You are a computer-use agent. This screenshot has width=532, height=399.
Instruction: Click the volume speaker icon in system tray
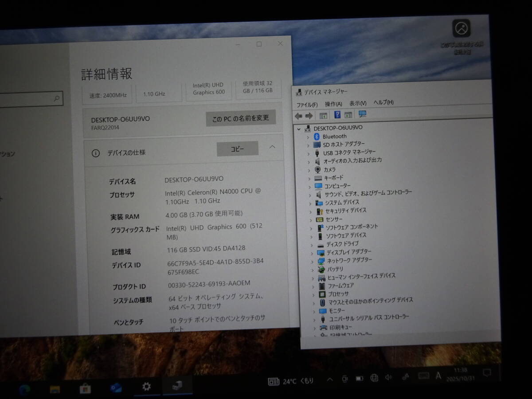pos(389,378)
